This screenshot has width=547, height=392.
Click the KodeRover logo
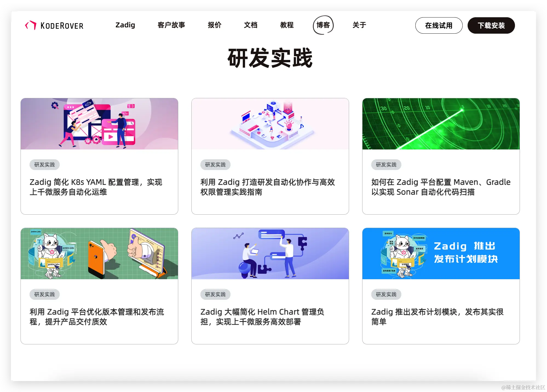click(54, 25)
